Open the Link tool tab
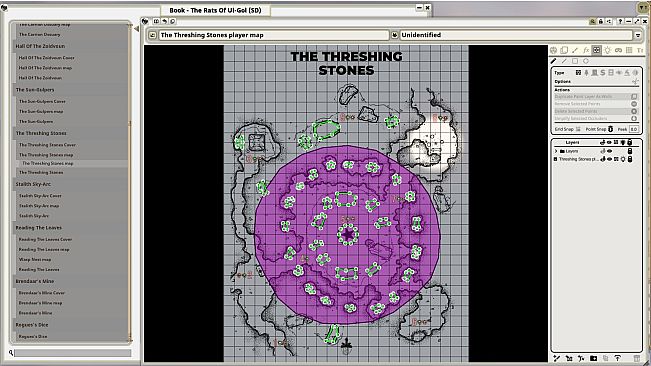This screenshot has width=651, height=366. [x=619, y=50]
